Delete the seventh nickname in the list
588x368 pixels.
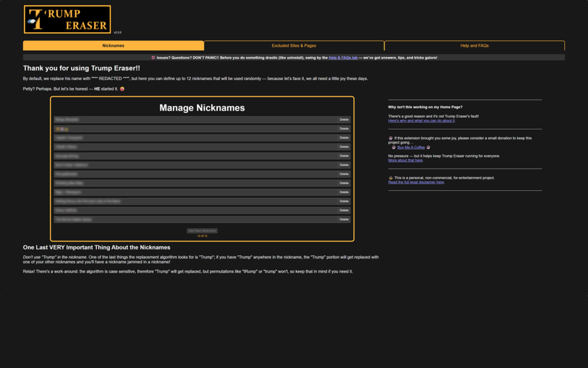tap(344, 174)
